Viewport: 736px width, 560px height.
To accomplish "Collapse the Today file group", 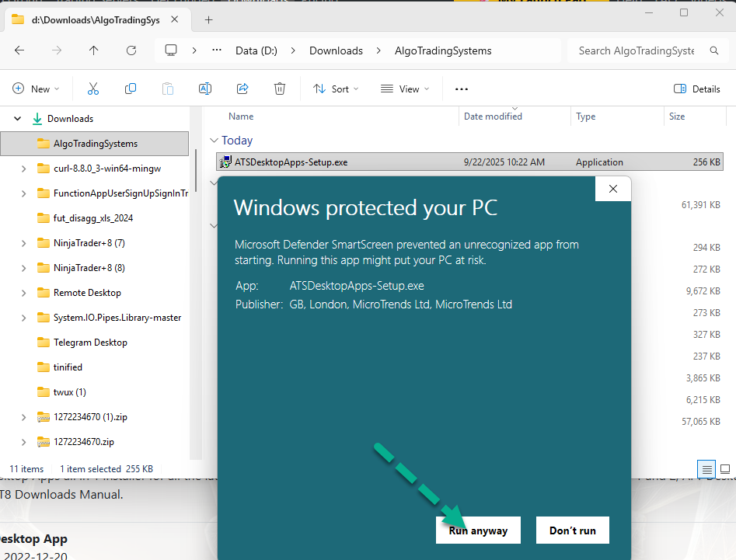I will coord(214,141).
